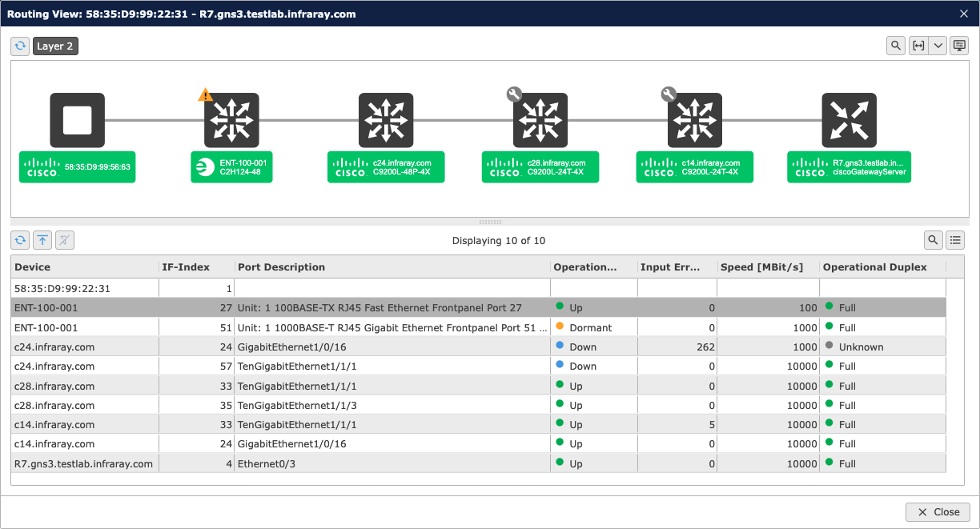Screen dimensions: 980x529
Task: Click the Close button
Action: point(938,512)
